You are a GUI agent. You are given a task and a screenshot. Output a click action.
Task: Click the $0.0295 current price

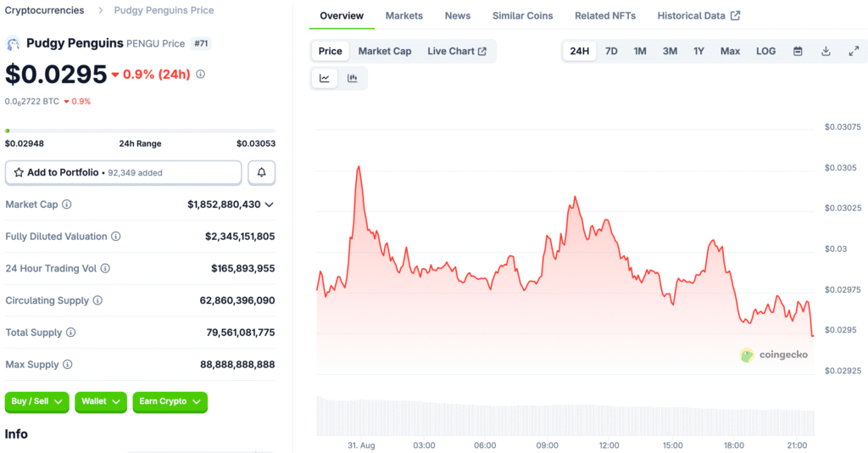tap(56, 74)
